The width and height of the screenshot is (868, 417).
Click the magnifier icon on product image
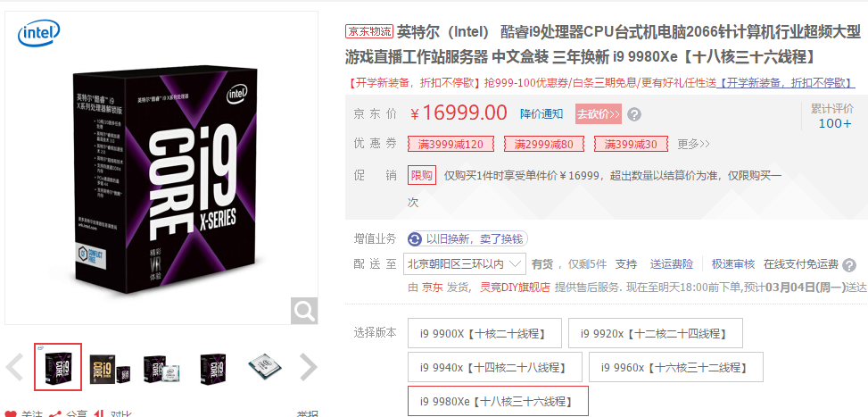pyautogui.click(x=304, y=311)
